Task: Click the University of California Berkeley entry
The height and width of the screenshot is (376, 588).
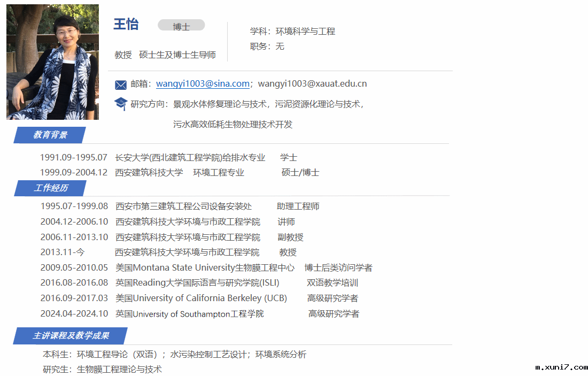Action: point(202,298)
